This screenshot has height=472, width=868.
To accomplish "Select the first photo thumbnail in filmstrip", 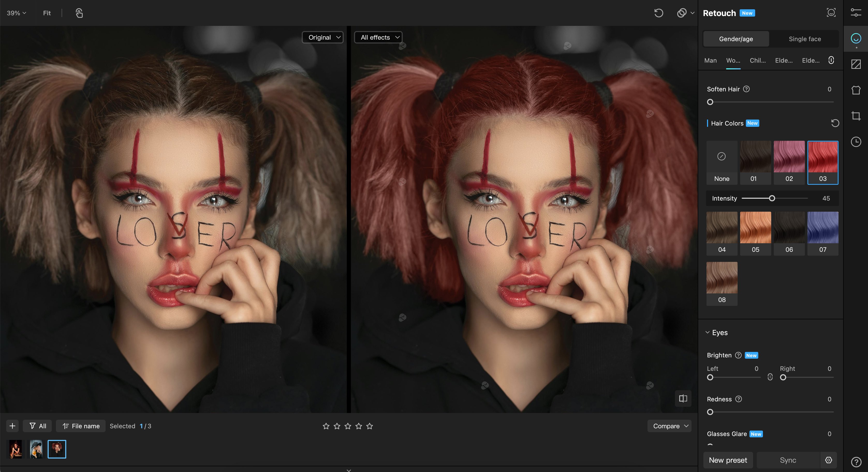I will tap(16, 449).
